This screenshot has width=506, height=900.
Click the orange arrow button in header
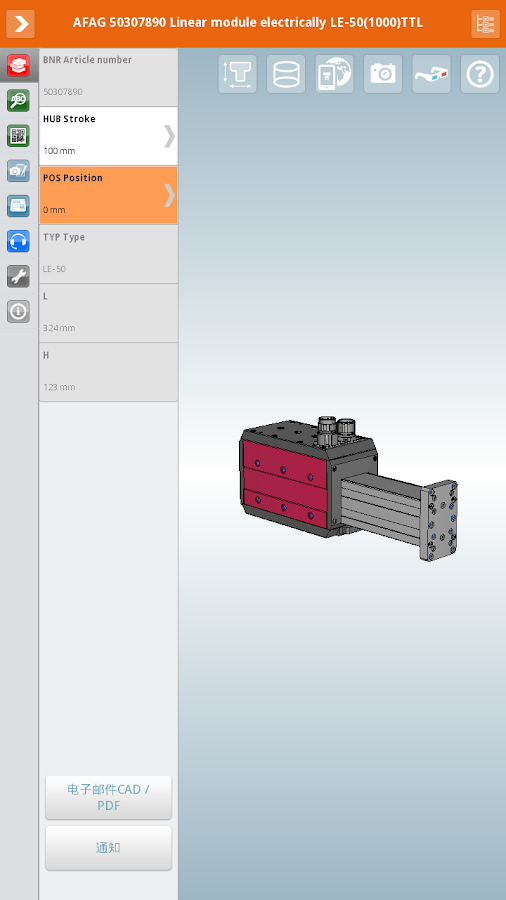20,24
